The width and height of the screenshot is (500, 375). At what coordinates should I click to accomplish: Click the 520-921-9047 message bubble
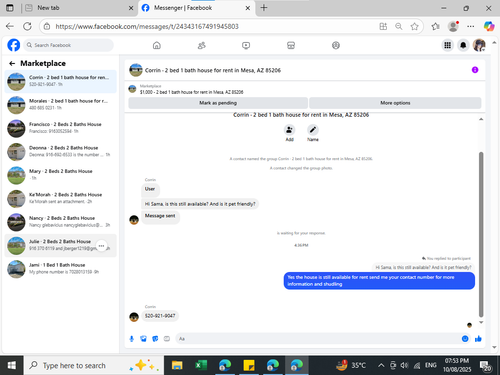point(160,316)
